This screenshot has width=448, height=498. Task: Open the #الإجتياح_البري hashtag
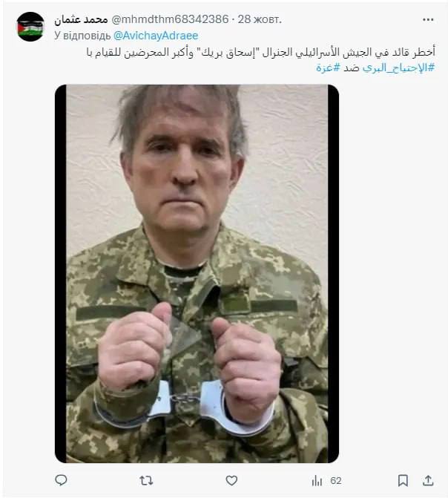point(398,68)
